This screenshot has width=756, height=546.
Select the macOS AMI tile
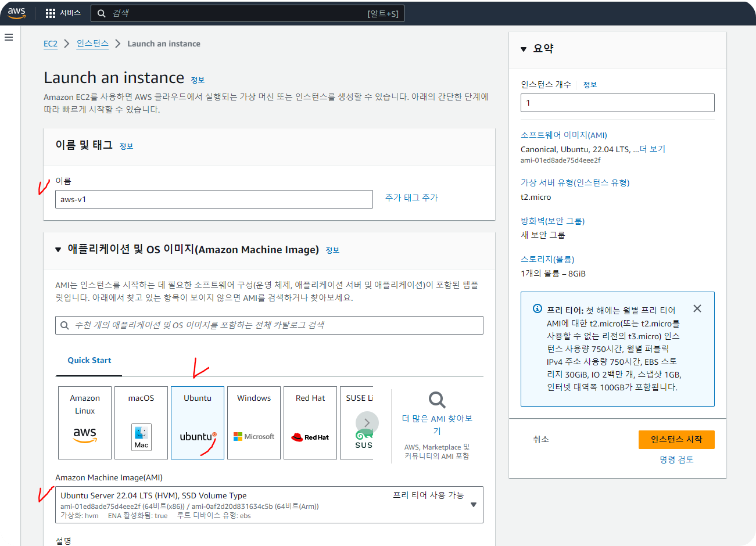coord(141,423)
